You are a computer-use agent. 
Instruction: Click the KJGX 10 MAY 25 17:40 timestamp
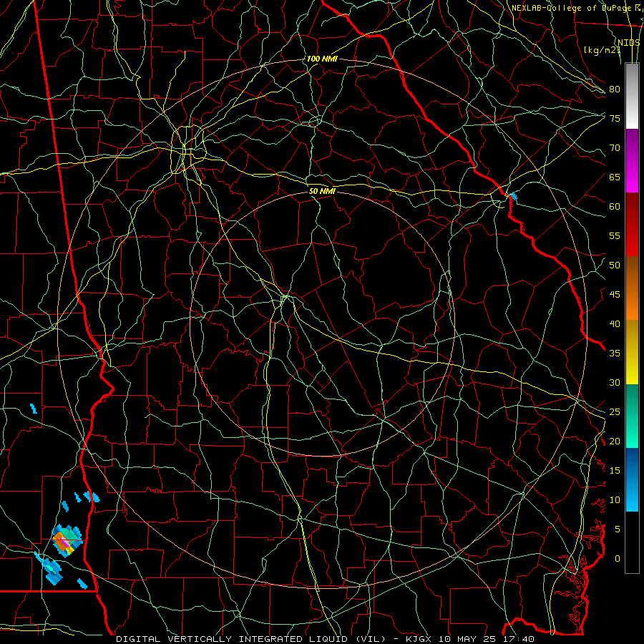[470, 639]
